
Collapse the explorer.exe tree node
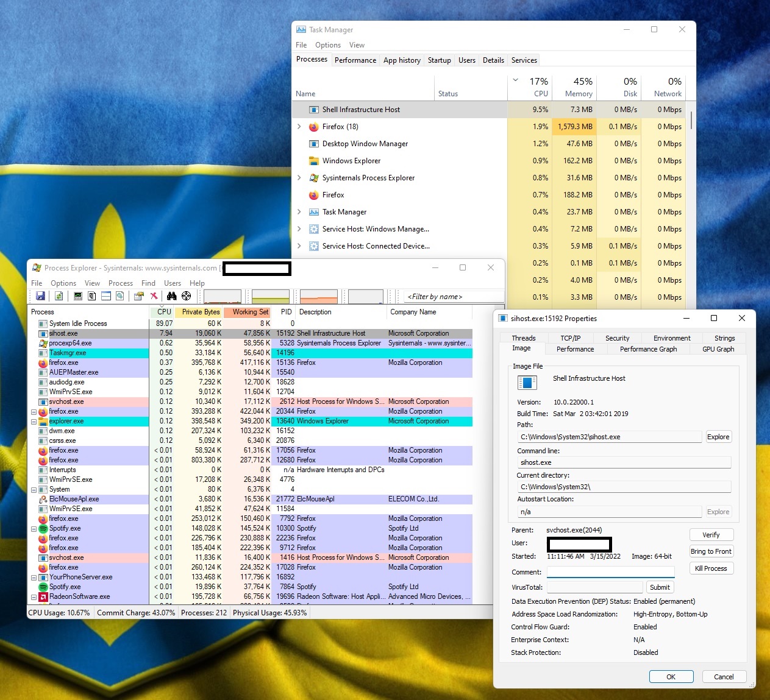[x=34, y=422]
